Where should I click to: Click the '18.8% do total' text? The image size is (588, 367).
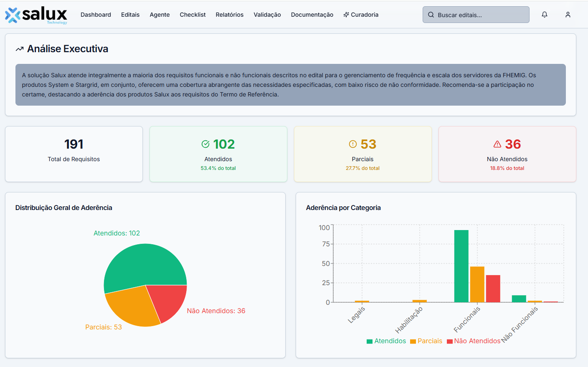(507, 168)
